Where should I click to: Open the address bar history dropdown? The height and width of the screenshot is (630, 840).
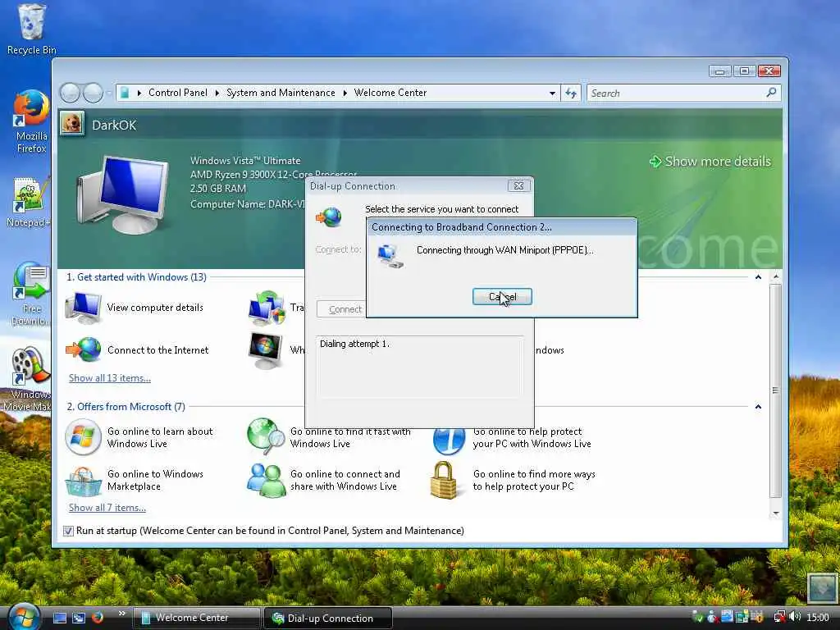pos(552,94)
